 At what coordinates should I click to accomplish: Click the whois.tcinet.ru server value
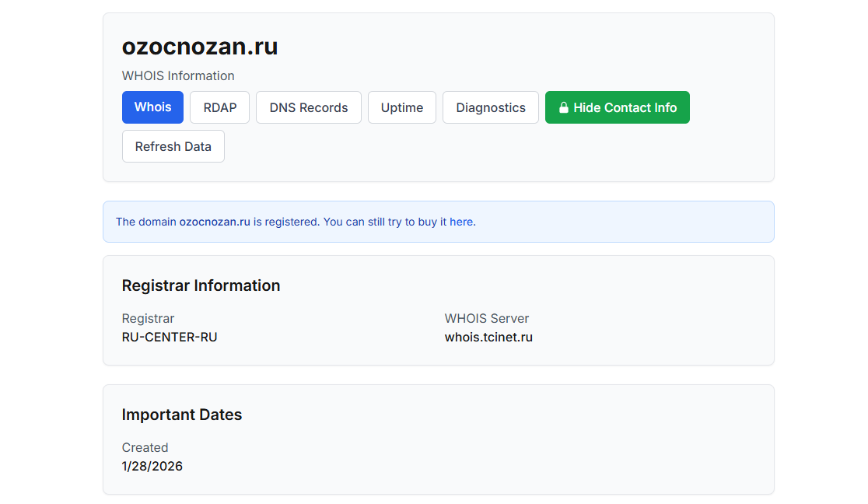point(488,337)
